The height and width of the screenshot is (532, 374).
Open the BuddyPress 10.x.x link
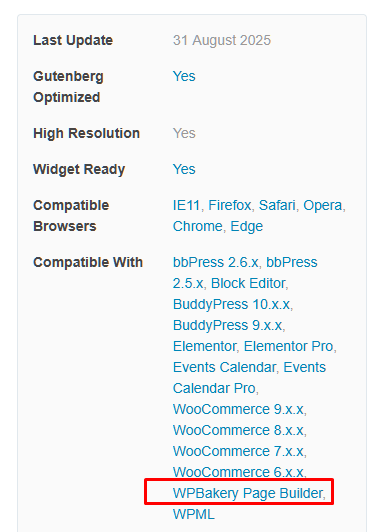click(x=231, y=304)
